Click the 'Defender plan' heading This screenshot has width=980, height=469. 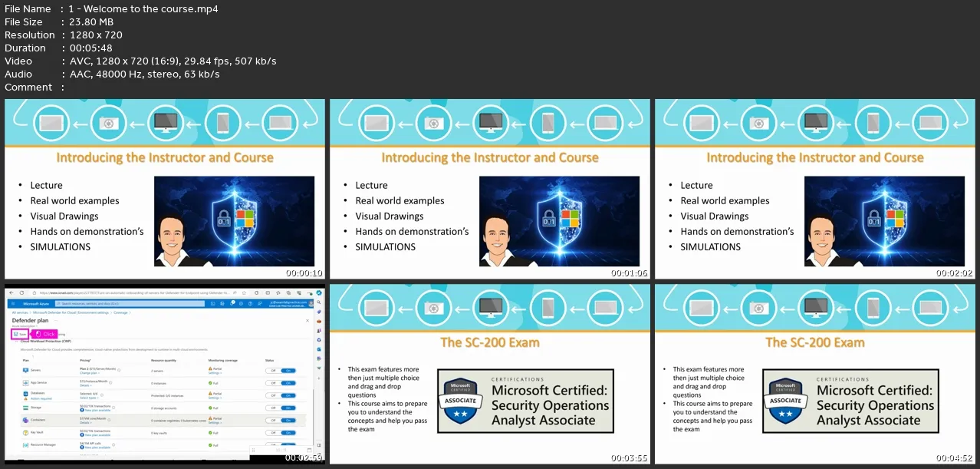click(30, 320)
